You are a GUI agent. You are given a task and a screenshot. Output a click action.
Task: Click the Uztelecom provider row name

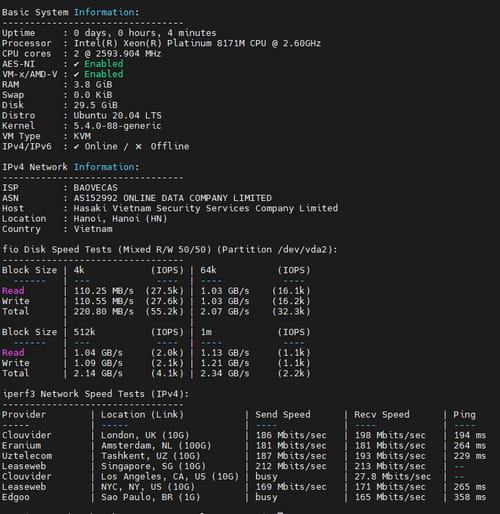coord(27,456)
